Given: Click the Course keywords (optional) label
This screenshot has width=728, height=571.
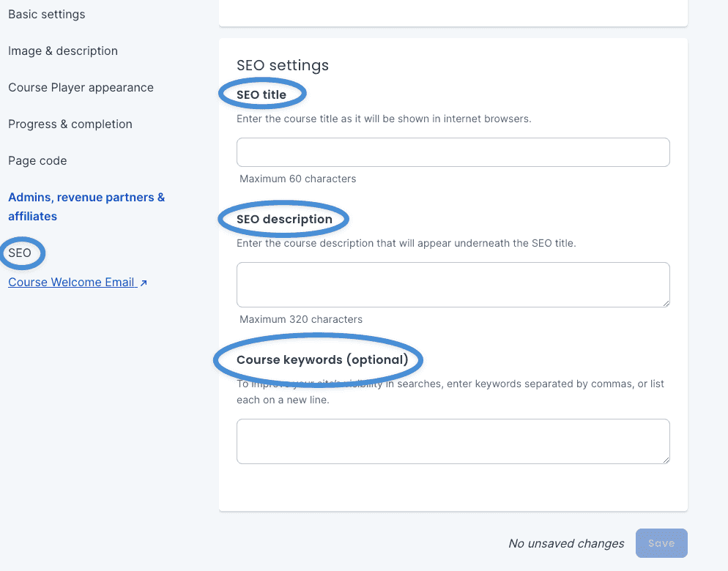Looking at the screenshot, I should coord(322,359).
